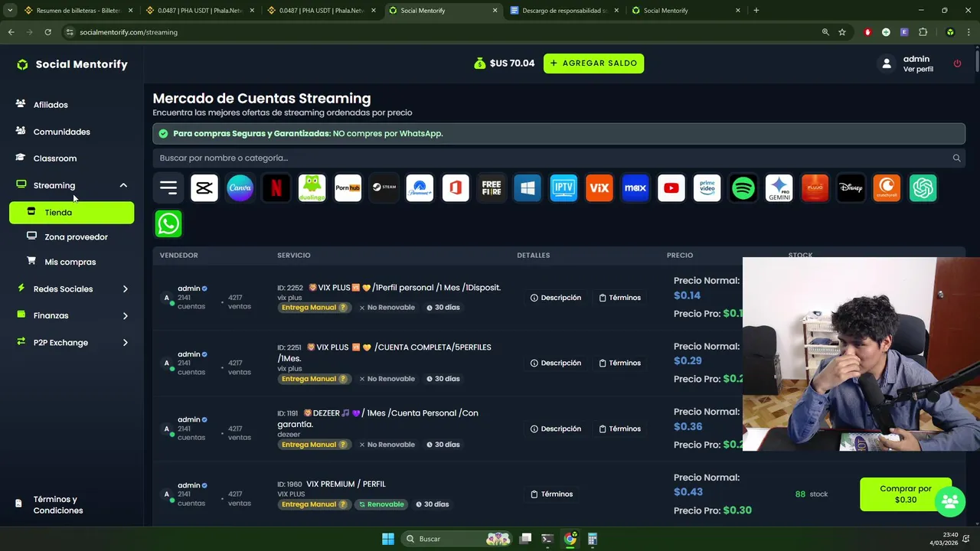Open the Windows Start menu
Screen dimensions: 980x551
[388, 539]
